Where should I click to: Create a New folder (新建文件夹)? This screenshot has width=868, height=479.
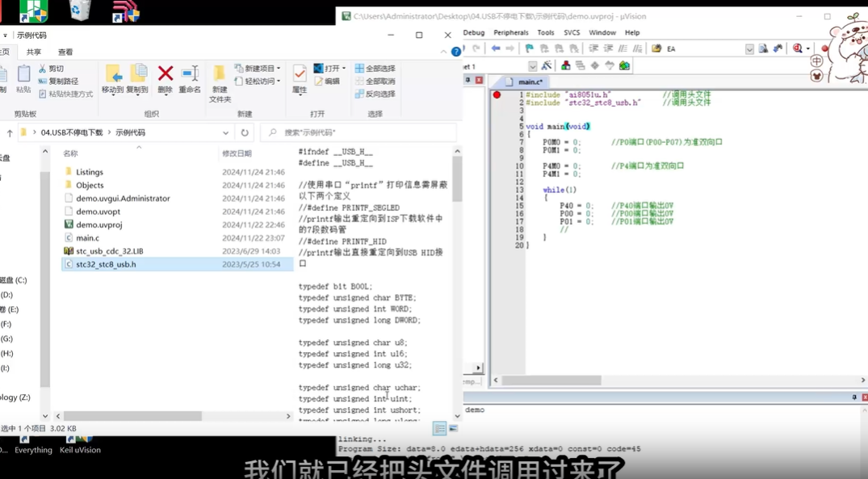pyautogui.click(x=220, y=84)
